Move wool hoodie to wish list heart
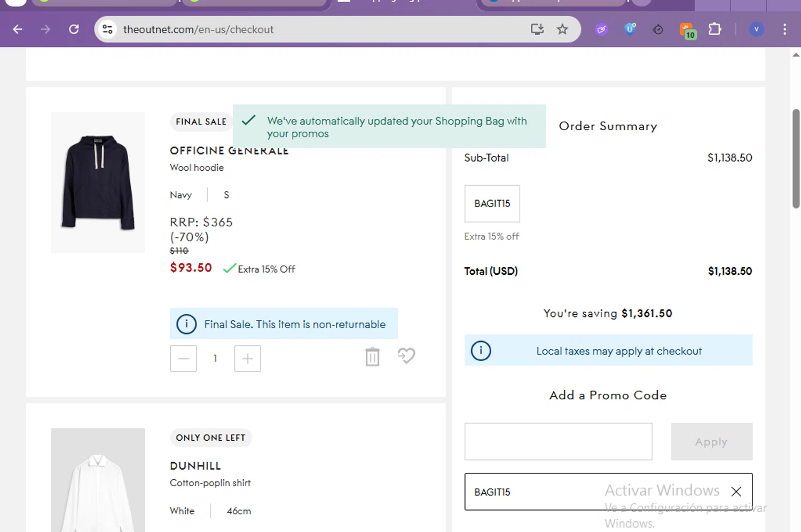801x532 pixels. (406, 356)
